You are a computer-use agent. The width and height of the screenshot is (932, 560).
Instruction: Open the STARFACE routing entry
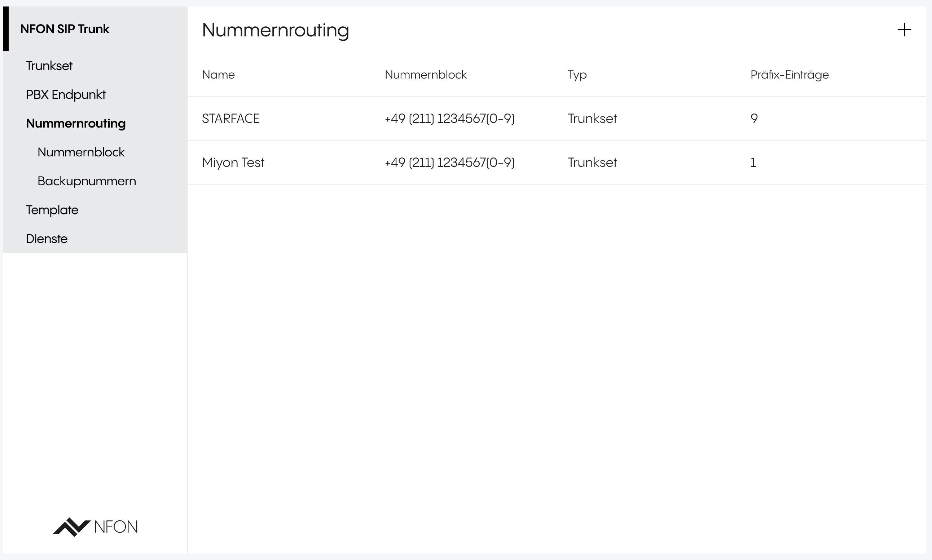(557, 119)
